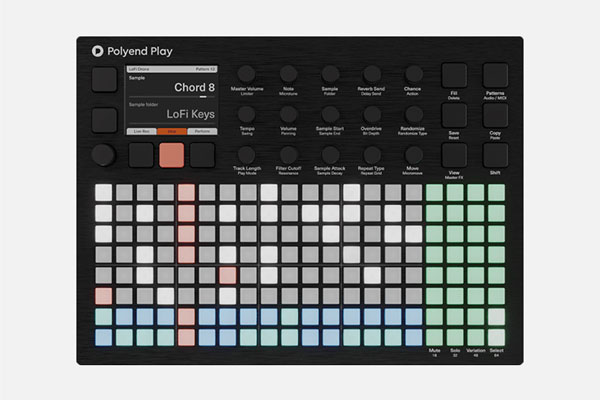Tap the lit orange button below the screen
Viewport: 600px width, 400px height.
[x=171, y=155]
